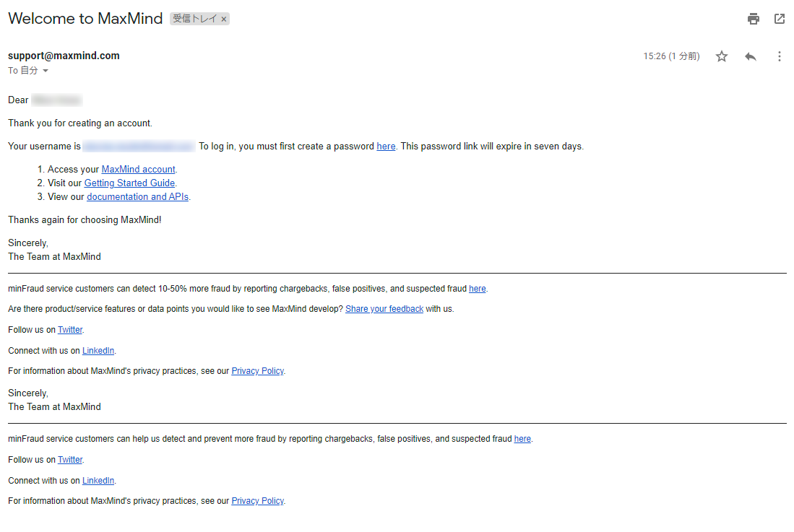The image size is (794, 532).
Task: Star this MaxMind message
Action: click(722, 56)
